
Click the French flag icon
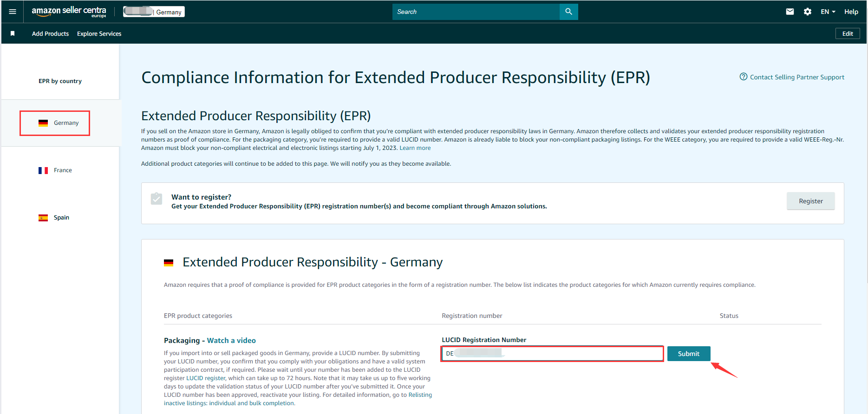coord(43,170)
